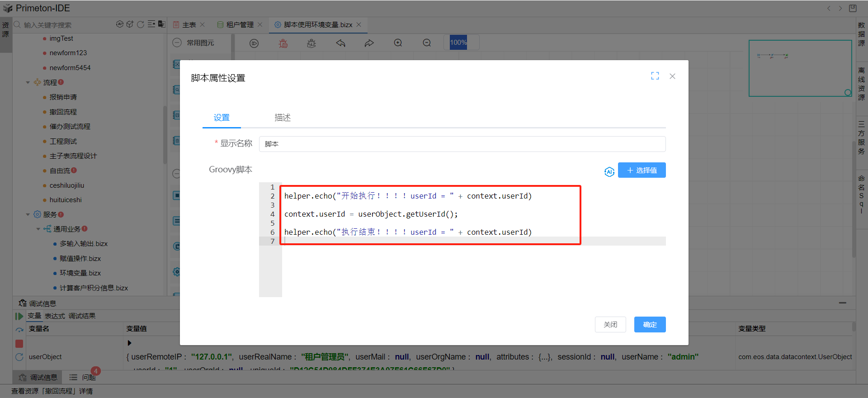Collapse the 流程 tree node
This screenshot has width=868, height=398.
[x=28, y=82]
